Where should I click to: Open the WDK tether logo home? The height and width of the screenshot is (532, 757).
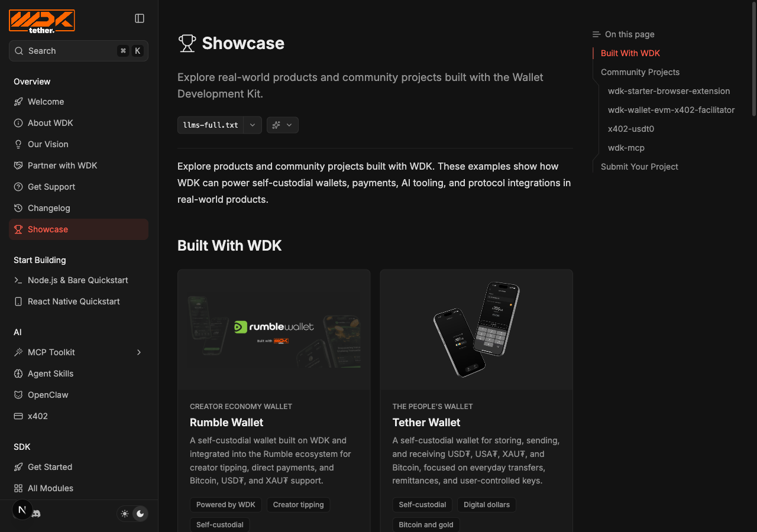coord(42,21)
